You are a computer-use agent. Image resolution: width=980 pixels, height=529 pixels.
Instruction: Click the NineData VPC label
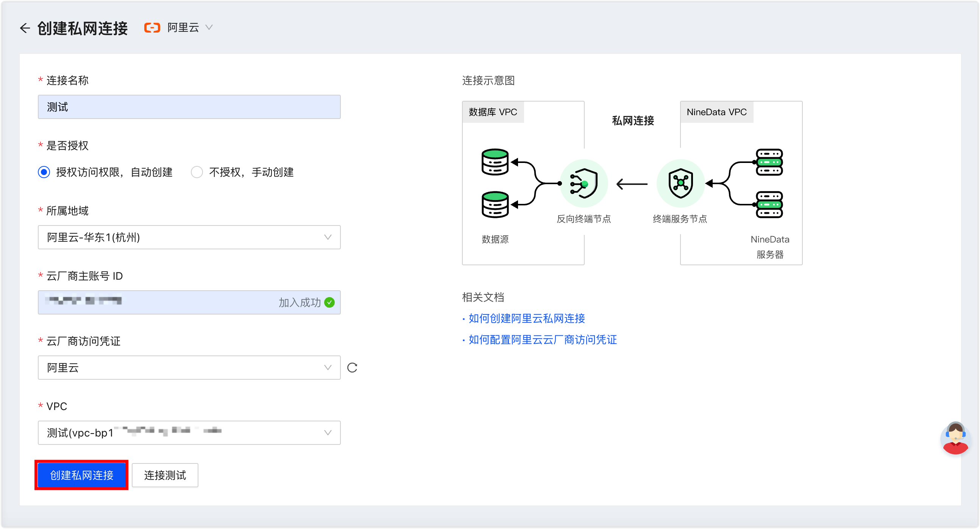pos(716,112)
